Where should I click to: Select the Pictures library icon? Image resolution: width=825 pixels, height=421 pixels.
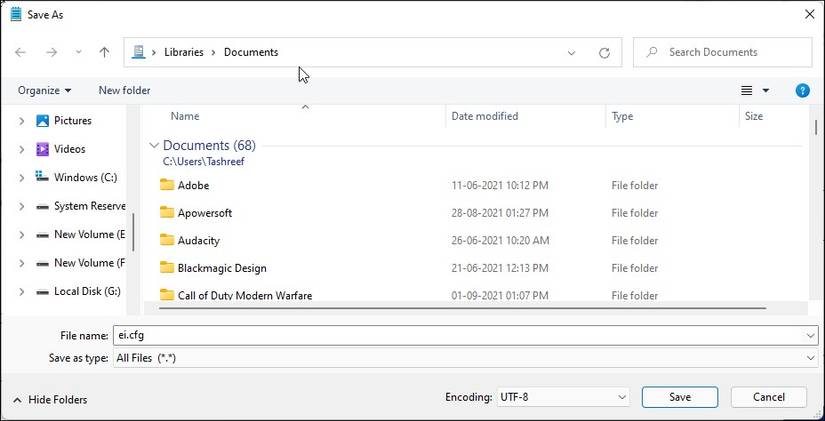point(42,121)
